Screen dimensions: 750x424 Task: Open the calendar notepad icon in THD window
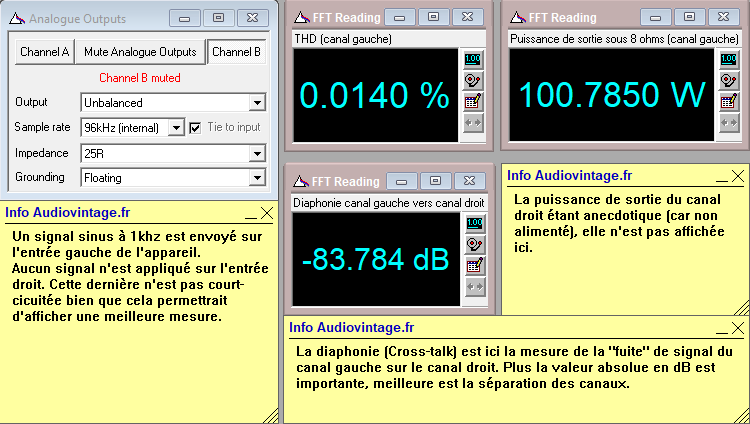coord(473,101)
